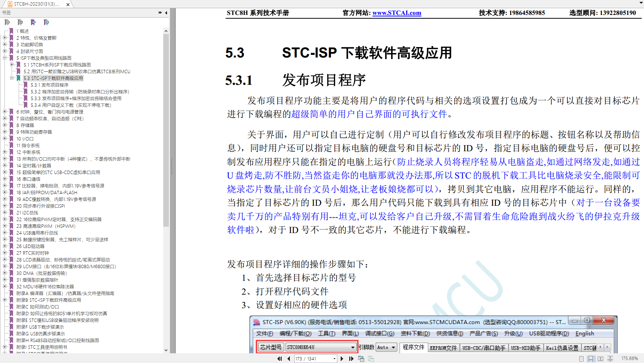This screenshot has height=363, width=644.
Task: Jump to the first page
Action: click(279, 359)
